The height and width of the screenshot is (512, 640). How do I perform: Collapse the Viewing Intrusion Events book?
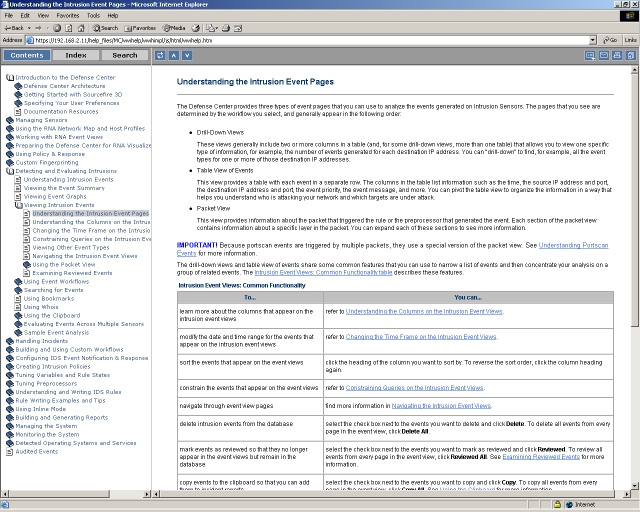pos(19,205)
